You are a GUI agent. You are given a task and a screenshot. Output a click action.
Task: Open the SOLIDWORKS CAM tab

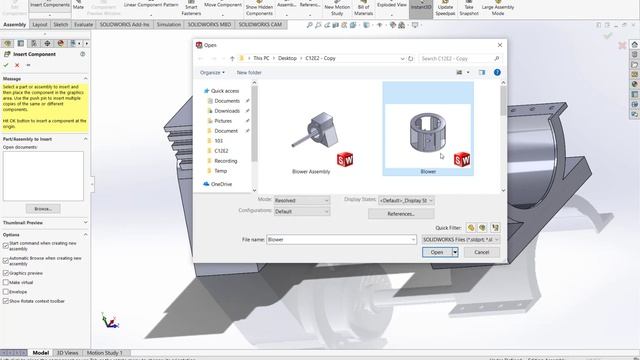click(260, 24)
